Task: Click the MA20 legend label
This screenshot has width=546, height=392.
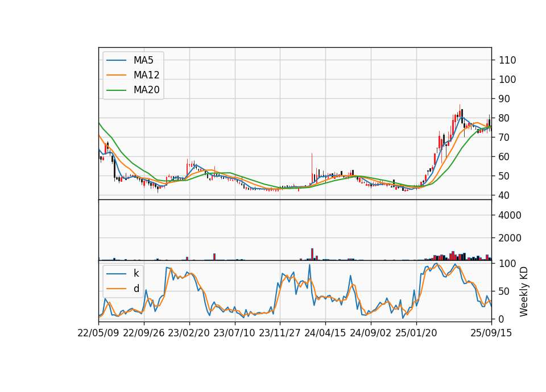Action: click(146, 90)
